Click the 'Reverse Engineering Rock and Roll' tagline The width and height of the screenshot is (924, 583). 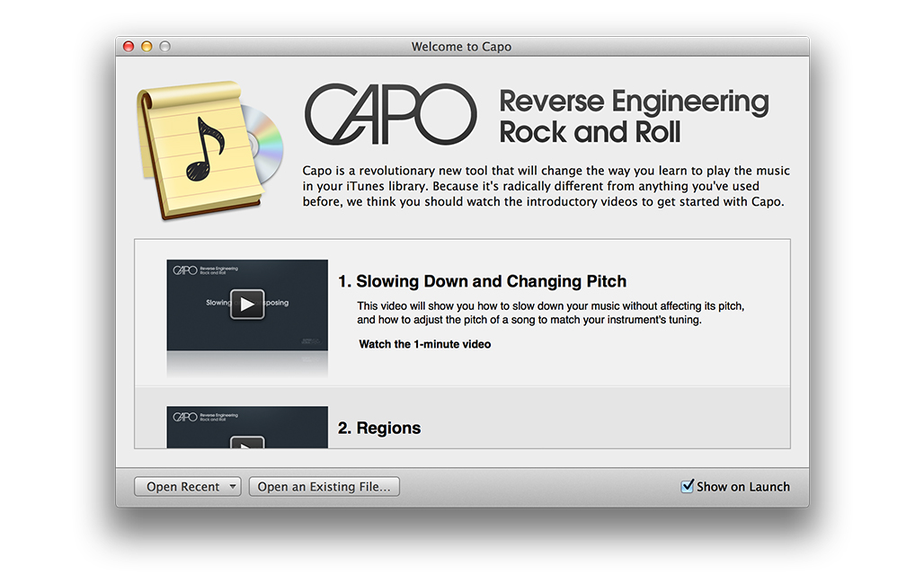634,116
